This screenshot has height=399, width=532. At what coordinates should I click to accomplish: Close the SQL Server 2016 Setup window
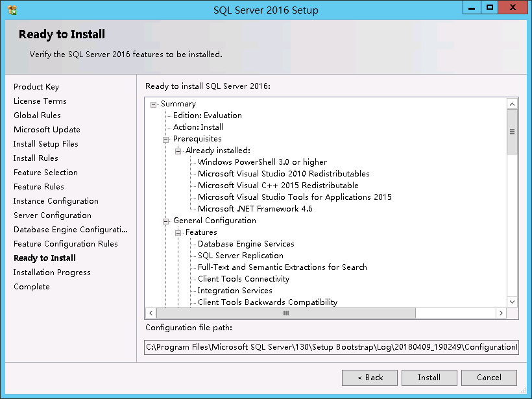tap(513, 8)
